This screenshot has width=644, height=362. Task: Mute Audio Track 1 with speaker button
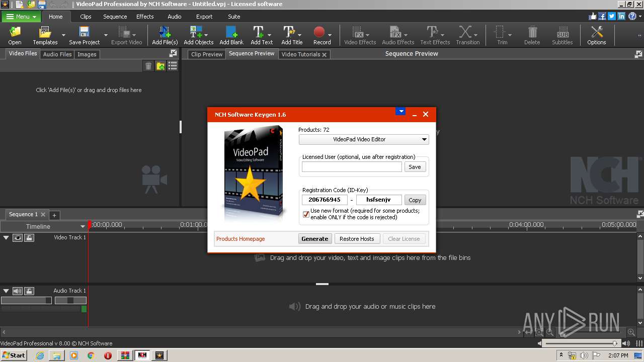[x=18, y=291]
